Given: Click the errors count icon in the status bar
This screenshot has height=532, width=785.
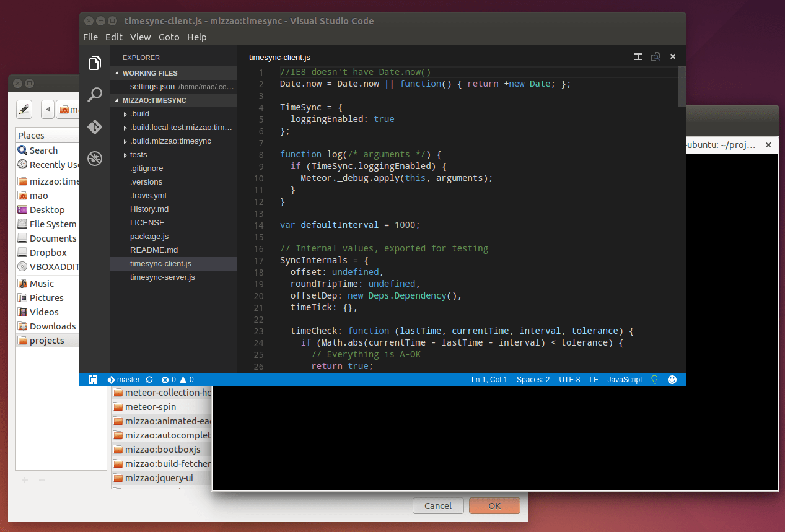Looking at the screenshot, I should pos(165,380).
